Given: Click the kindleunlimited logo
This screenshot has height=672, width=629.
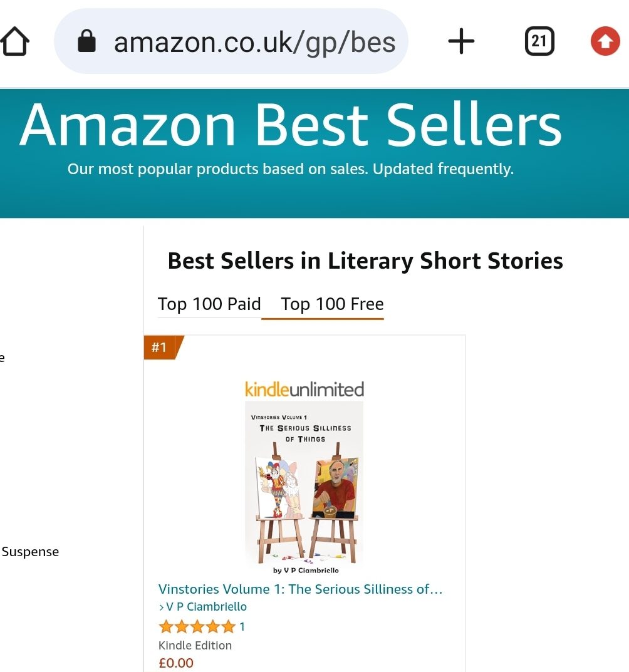Looking at the screenshot, I should tap(304, 390).
